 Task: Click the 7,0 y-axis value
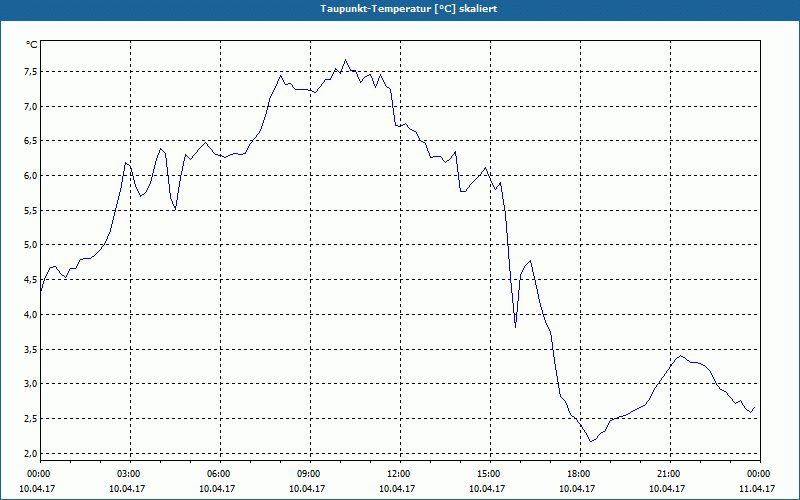32,107
